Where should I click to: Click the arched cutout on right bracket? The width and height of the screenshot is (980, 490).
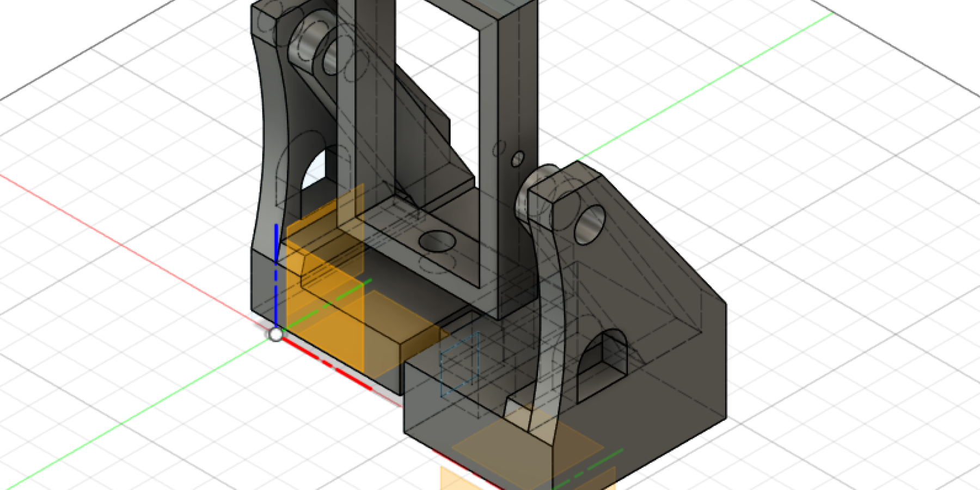point(603,359)
